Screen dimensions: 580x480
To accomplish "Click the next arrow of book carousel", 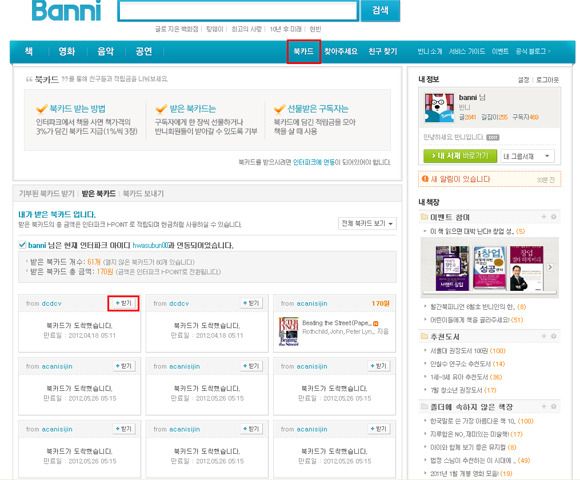I will click(x=550, y=267).
